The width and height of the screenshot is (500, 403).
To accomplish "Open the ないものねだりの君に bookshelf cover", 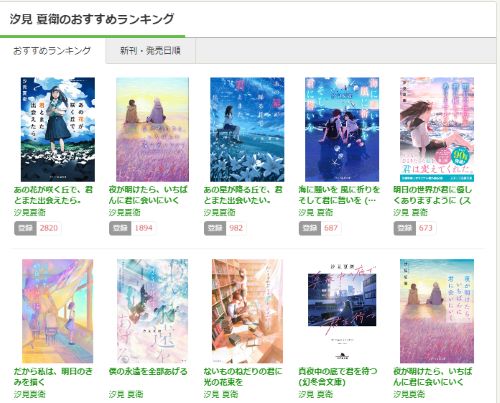I will (247, 311).
